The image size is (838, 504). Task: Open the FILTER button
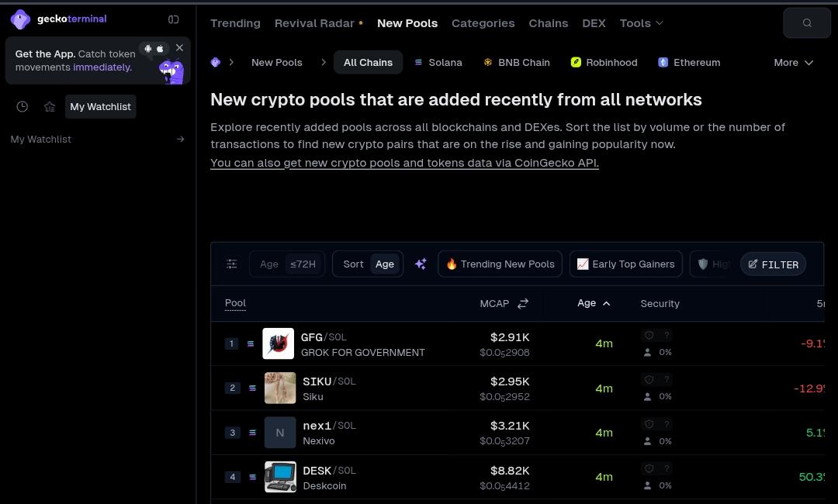(x=774, y=264)
